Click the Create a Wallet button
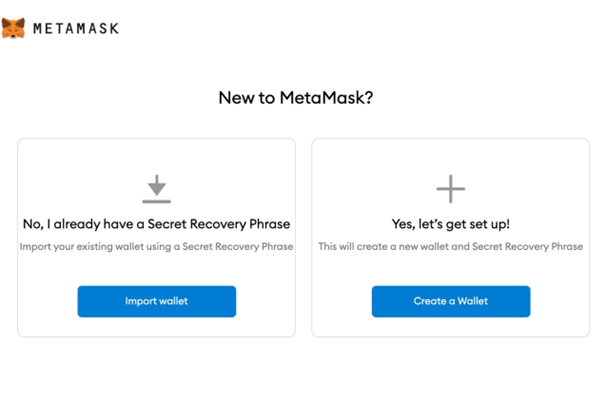This screenshot has height=403, width=605. click(451, 301)
